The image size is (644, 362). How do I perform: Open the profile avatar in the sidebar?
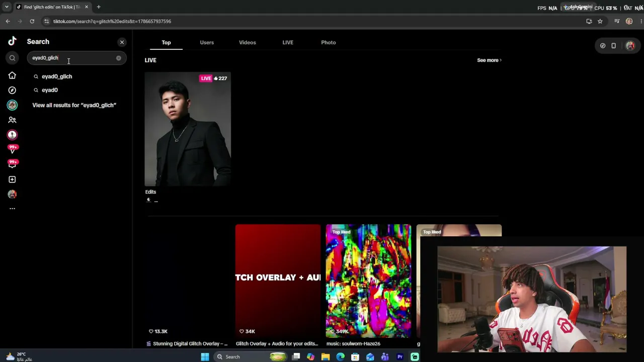pyautogui.click(x=12, y=194)
